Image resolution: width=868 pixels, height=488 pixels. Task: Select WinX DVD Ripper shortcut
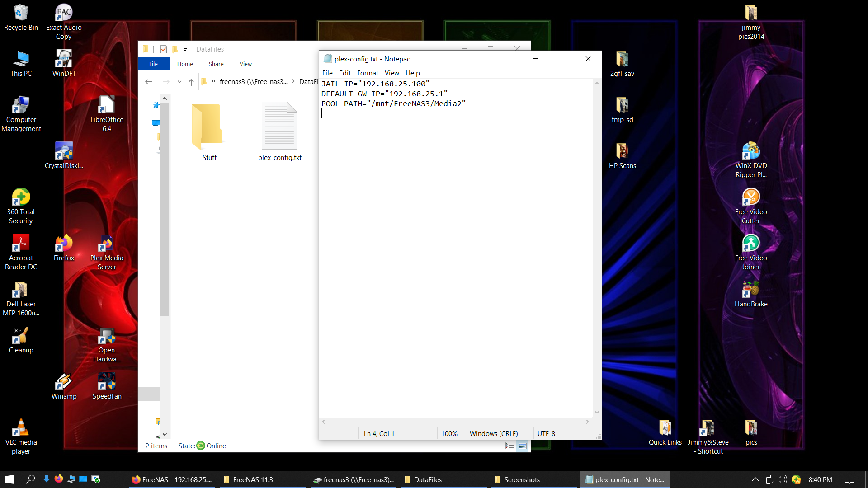pos(751,160)
